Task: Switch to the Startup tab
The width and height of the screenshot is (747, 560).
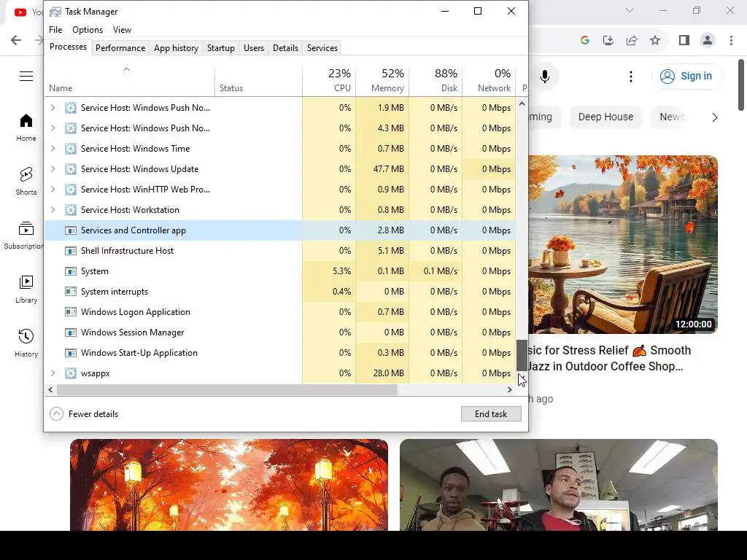Action: point(221,48)
